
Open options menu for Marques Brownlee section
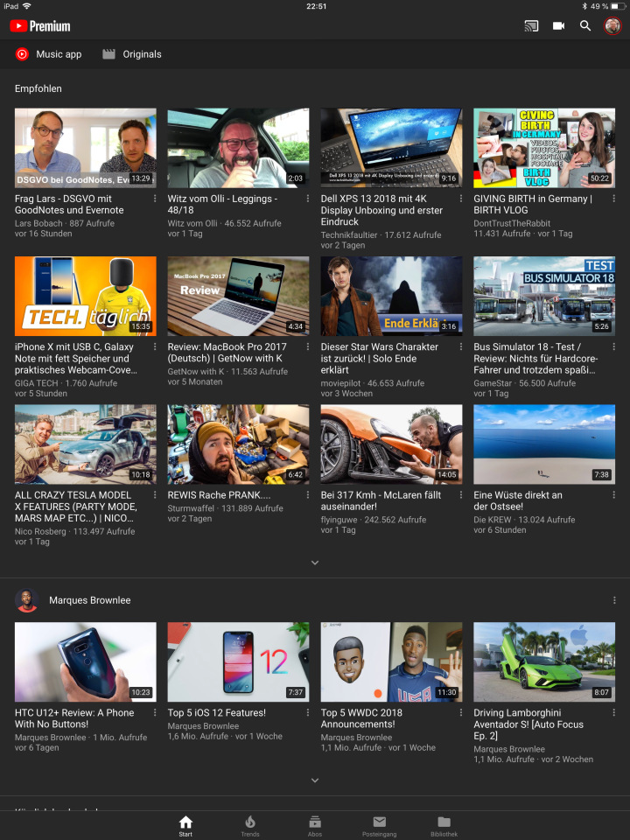614,600
